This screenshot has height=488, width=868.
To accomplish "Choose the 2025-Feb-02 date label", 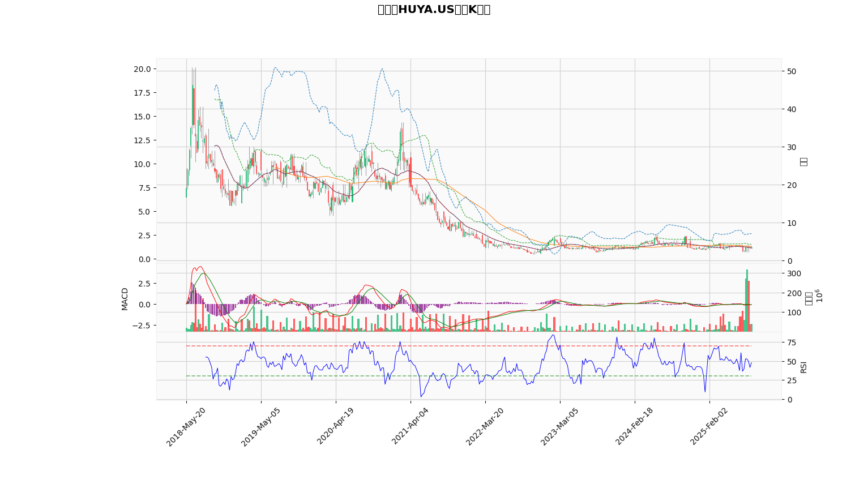I will [x=709, y=425].
